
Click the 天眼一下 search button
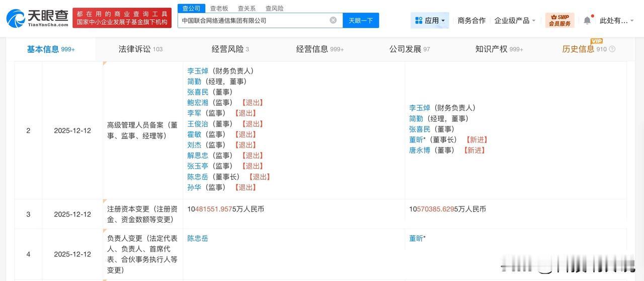click(361, 20)
